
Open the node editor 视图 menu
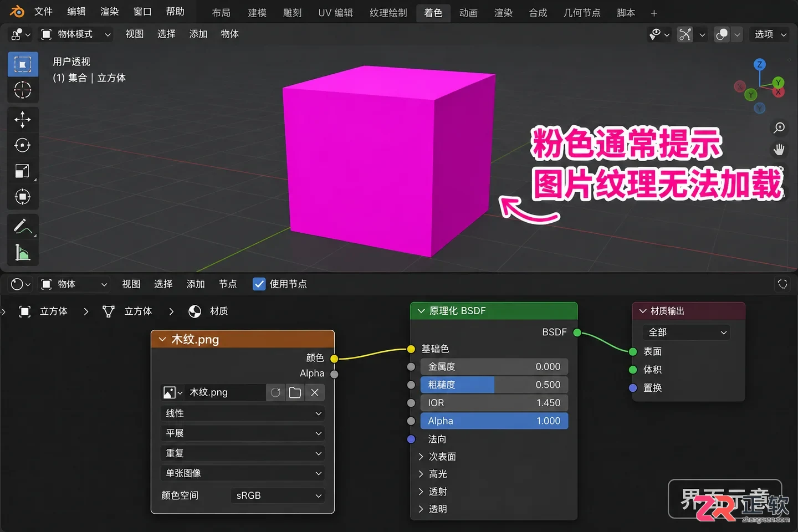pyautogui.click(x=131, y=284)
